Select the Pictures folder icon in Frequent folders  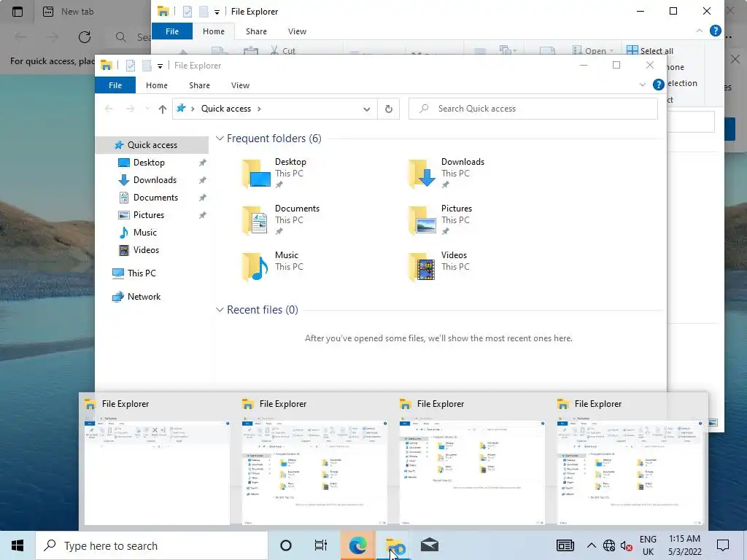(x=422, y=220)
